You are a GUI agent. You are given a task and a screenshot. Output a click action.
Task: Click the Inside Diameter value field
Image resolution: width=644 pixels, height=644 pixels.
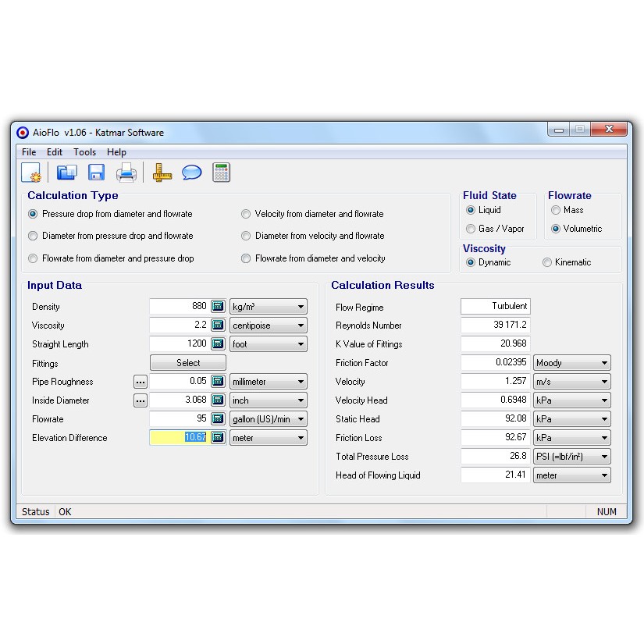tap(180, 400)
